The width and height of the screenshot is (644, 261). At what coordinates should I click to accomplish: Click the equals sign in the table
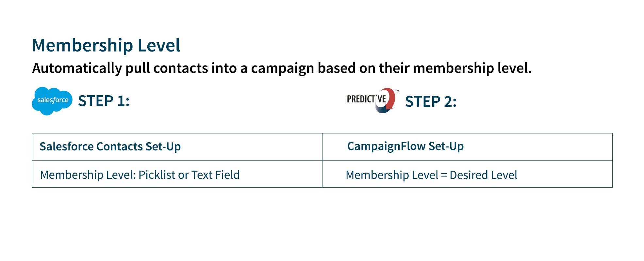444,176
